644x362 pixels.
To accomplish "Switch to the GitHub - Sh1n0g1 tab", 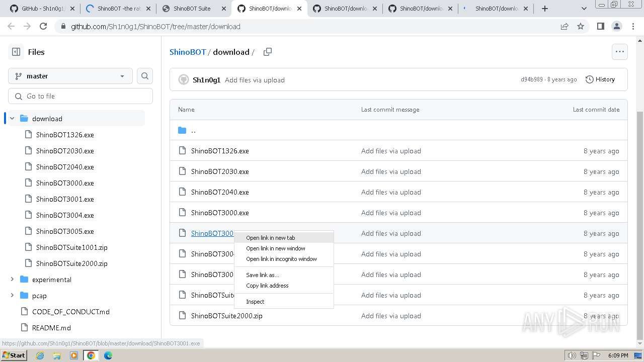I will coord(41,9).
